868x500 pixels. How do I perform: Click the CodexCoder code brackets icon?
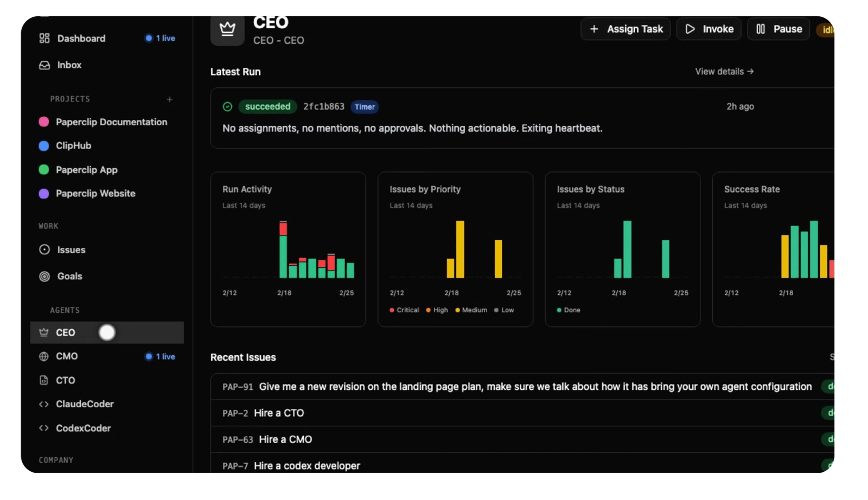44,428
